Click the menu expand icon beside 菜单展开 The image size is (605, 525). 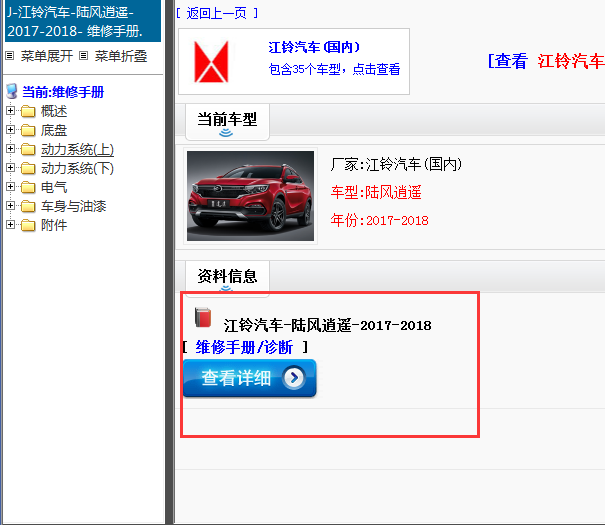[x=10, y=56]
